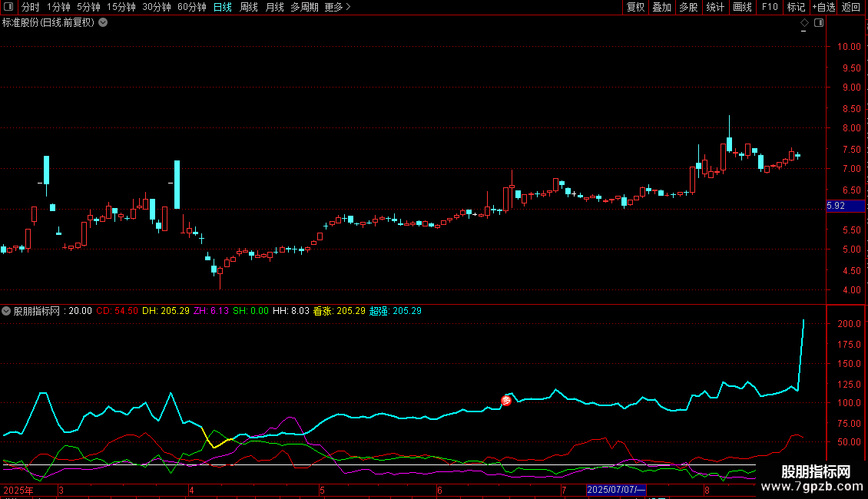Open the 标记 mark tool

coord(796,7)
